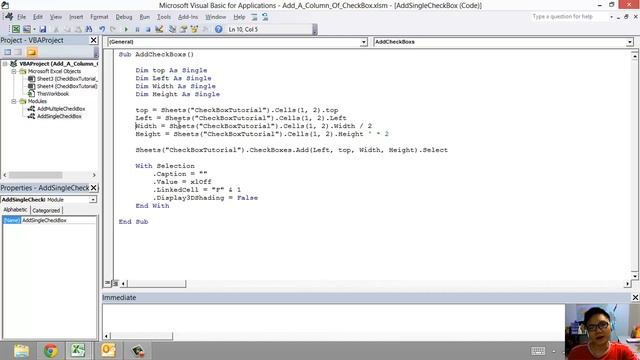The width and height of the screenshot is (640, 360).
Task: Undo the last edit
Action: pyautogui.click(x=102, y=29)
